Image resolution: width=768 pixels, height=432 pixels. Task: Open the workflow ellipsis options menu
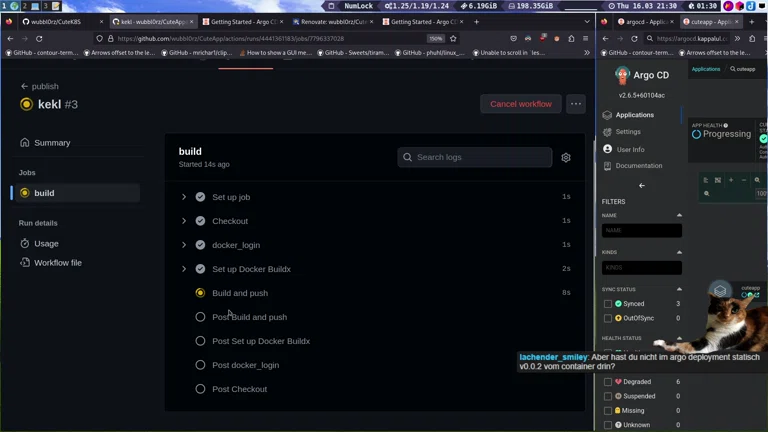point(576,104)
